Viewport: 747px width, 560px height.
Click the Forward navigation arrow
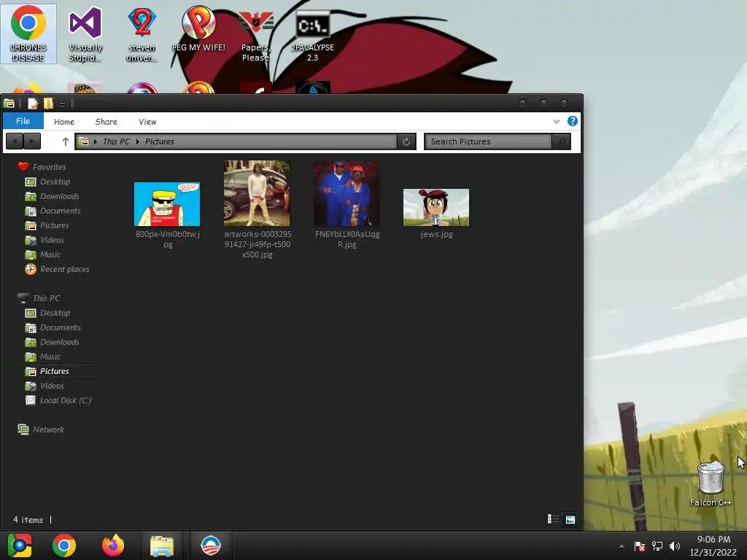(x=32, y=141)
